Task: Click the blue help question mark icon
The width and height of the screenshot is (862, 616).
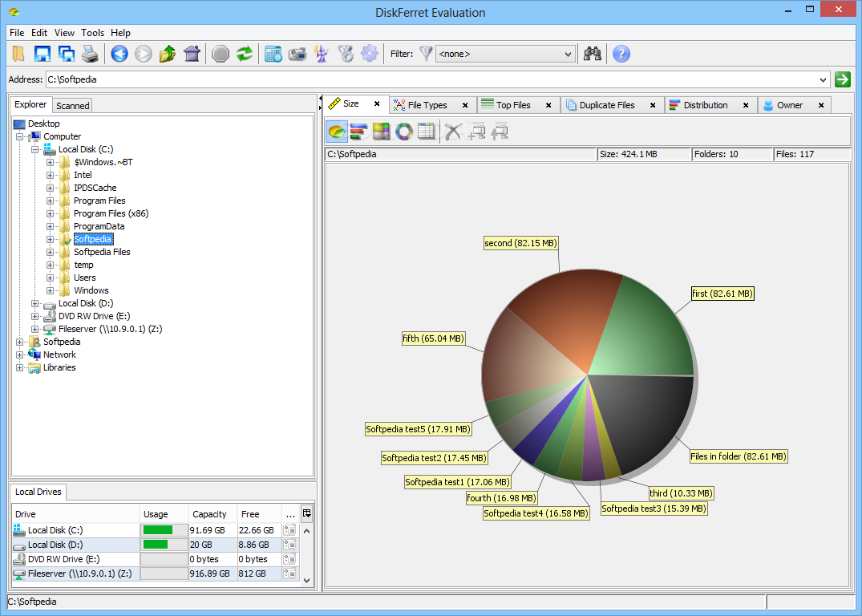Action: pos(621,54)
